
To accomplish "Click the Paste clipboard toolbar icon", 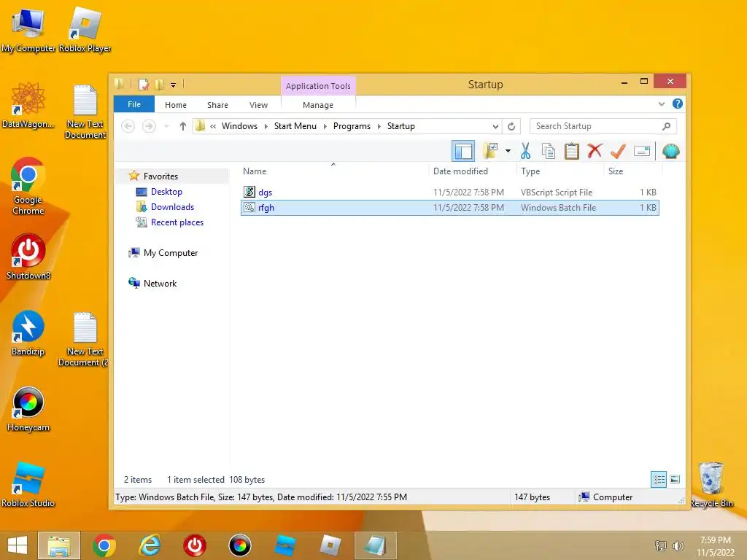I will [x=572, y=152].
